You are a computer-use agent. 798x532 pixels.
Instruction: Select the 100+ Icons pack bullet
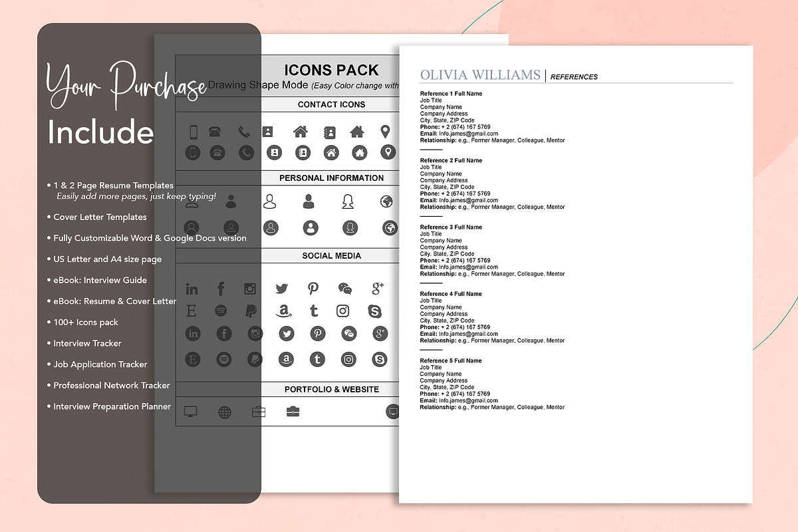pos(82,323)
